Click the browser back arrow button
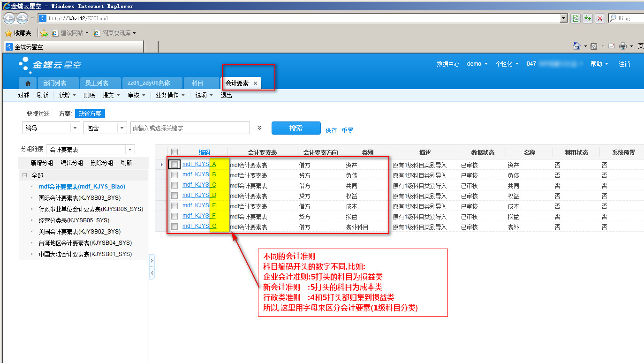Viewport: 644px width, 363px height. click(x=9, y=18)
